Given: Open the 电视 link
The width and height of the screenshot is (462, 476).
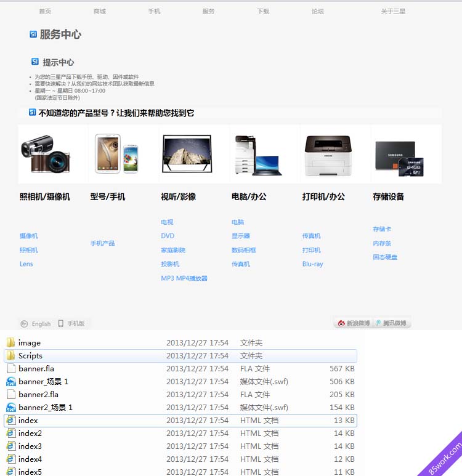Looking at the screenshot, I should 167,222.
